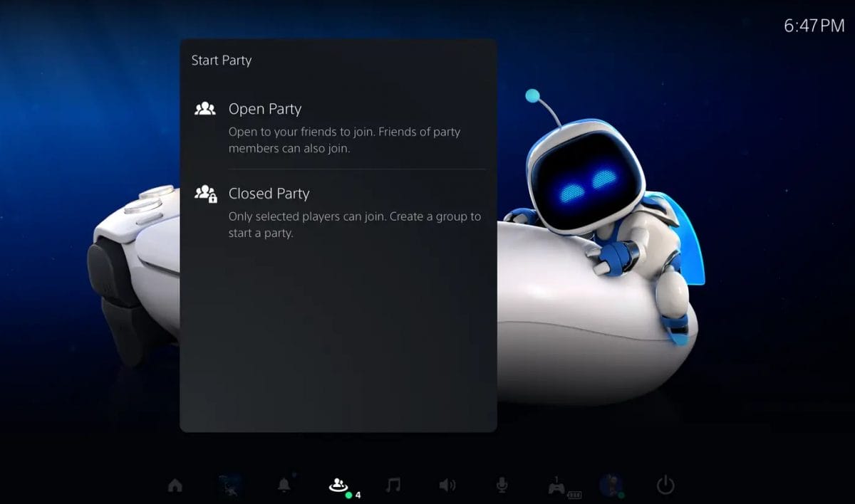Choose Closed Party for selected players only
Screen dimensions: 855x504
[x=269, y=193]
